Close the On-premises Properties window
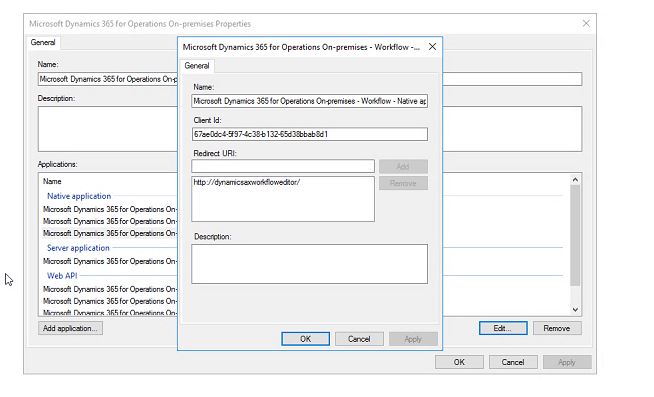654x397 pixels. [x=586, y=23]
